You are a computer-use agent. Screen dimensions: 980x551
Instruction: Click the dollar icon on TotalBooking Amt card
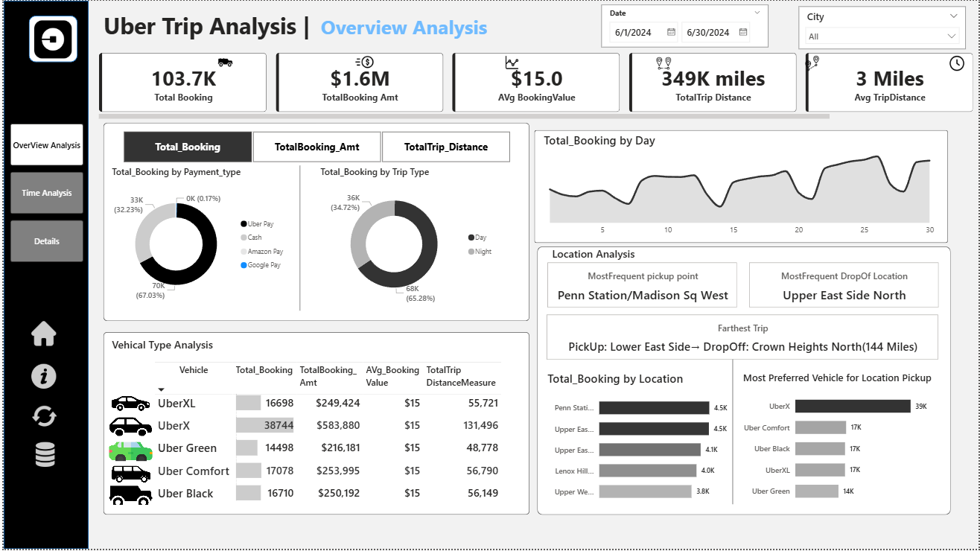click(365, 63)
